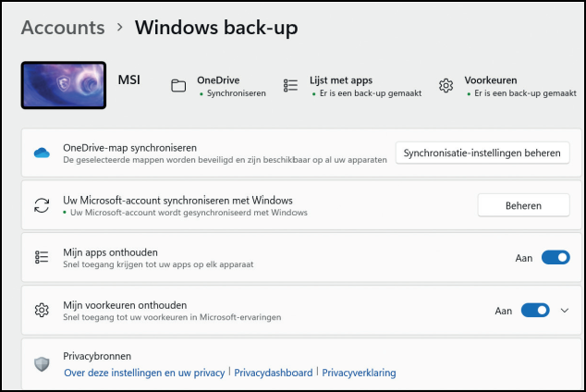Click the Mijn apps onthouden list icon

pos(41,258)
